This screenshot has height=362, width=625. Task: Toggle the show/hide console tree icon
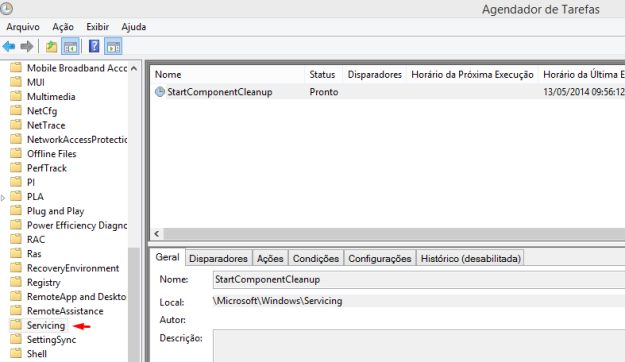click(x=70, y=47)
